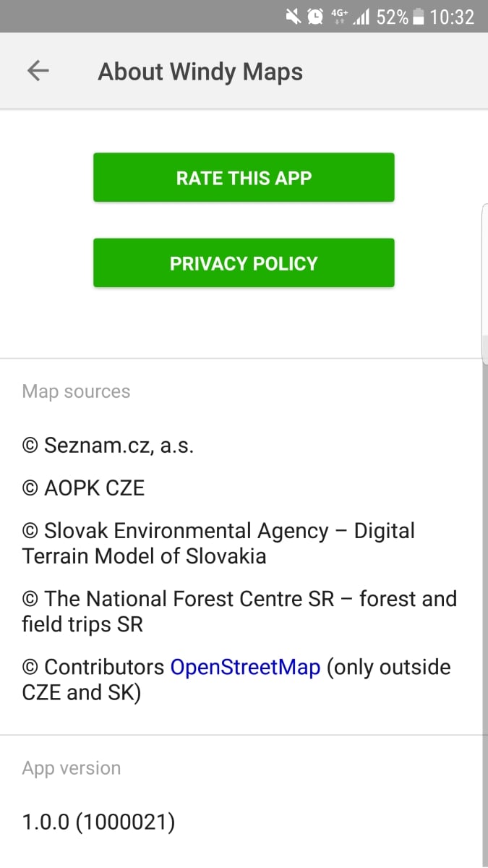Tap the Slovak Environmental Agency credit text

coord(217,542)
